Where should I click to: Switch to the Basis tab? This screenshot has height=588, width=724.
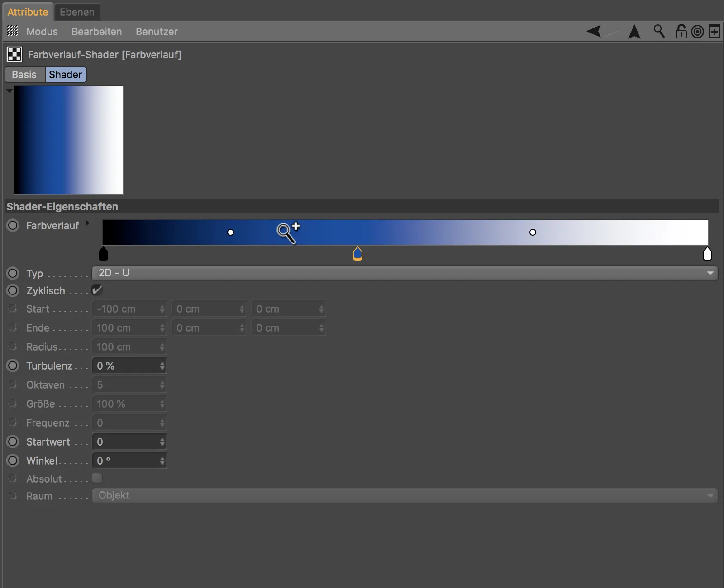pyautogui.click(x=24, y=74)
